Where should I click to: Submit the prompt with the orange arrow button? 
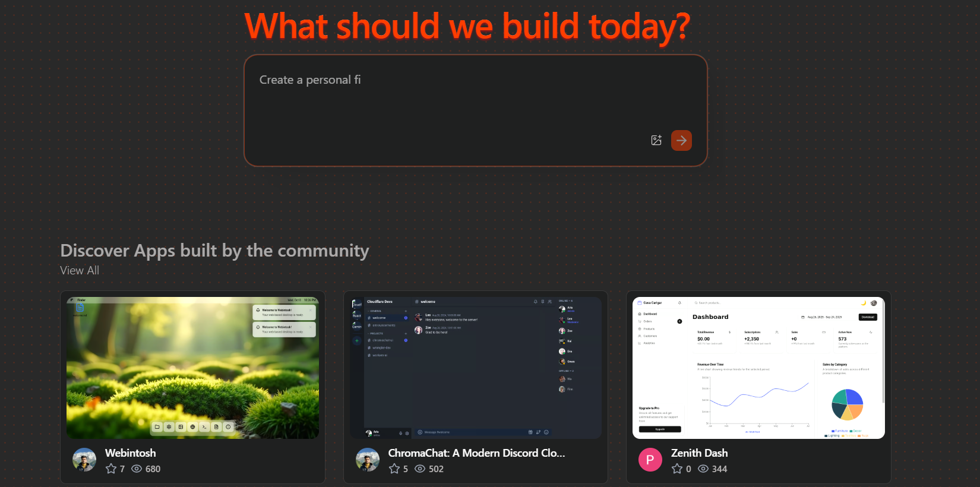pos(681,141)
